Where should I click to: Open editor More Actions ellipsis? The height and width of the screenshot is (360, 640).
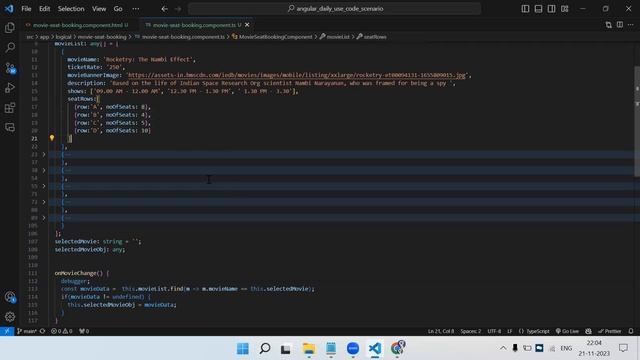coord(631,25)
